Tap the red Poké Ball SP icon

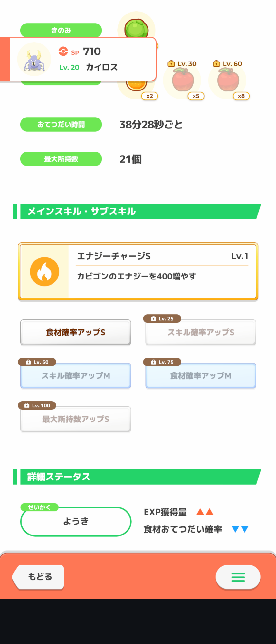tap(63, 52)
